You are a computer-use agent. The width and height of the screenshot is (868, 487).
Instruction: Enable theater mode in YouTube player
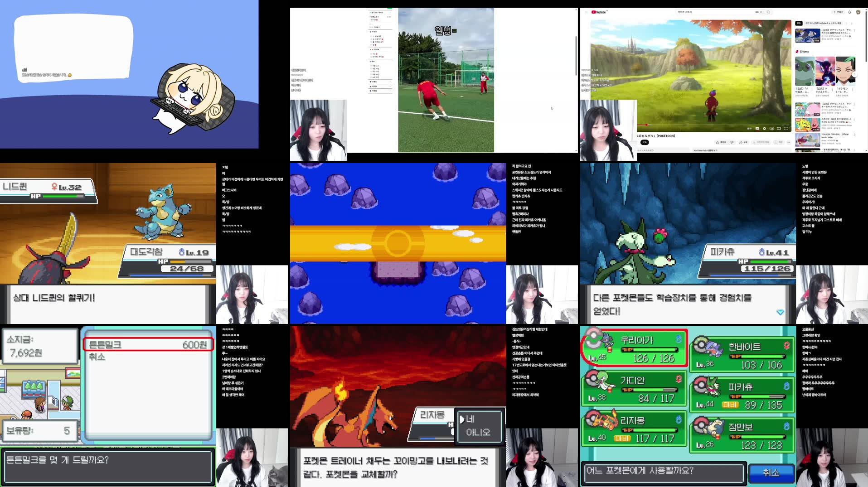(x=779, y=129)
